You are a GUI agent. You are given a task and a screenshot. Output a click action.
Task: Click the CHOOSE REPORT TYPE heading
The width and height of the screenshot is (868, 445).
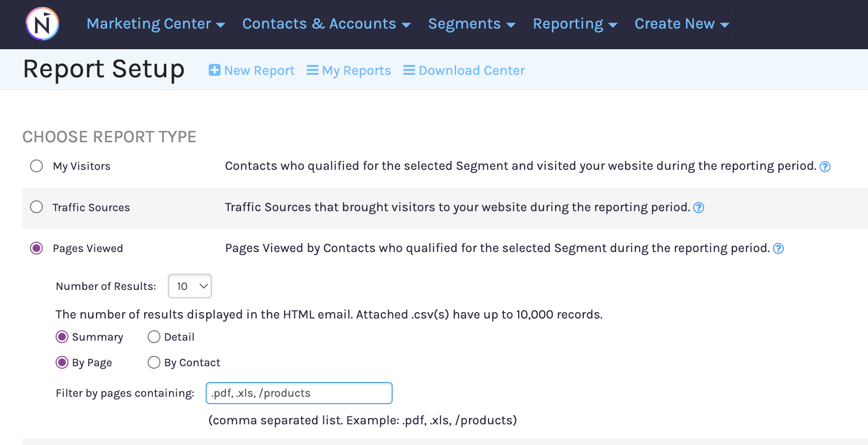point(109,137)
